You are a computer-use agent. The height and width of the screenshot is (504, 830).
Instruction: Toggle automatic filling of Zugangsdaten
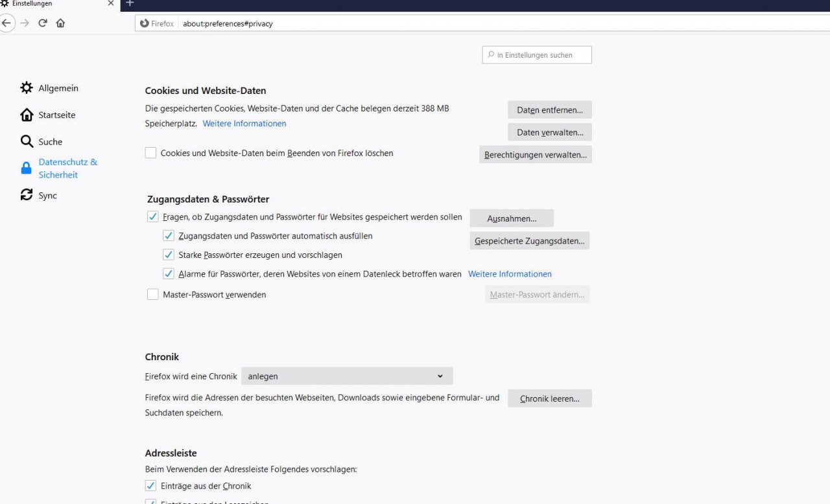coord(169,236)
